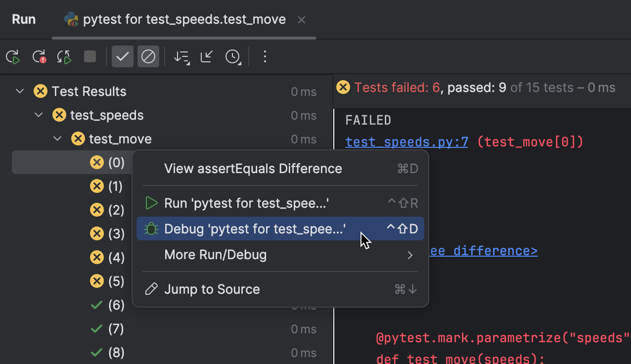Open the sort tests options icon
Screen dimensions: 631x364
(181, 56)
